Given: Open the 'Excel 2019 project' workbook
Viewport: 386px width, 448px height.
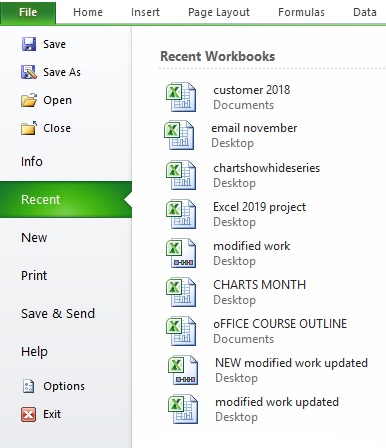Looking at the screenshot, I should (259, 207).
